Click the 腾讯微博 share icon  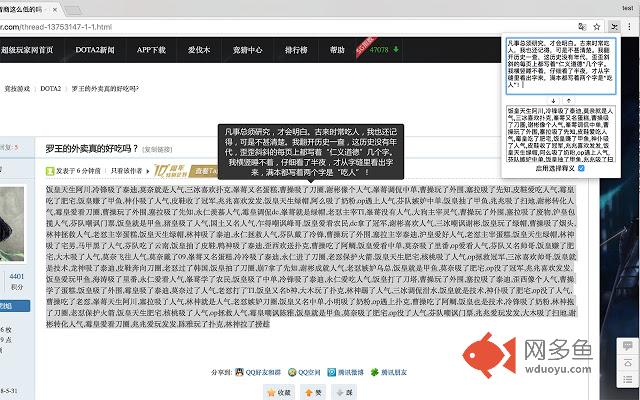(x=332, y=372)
